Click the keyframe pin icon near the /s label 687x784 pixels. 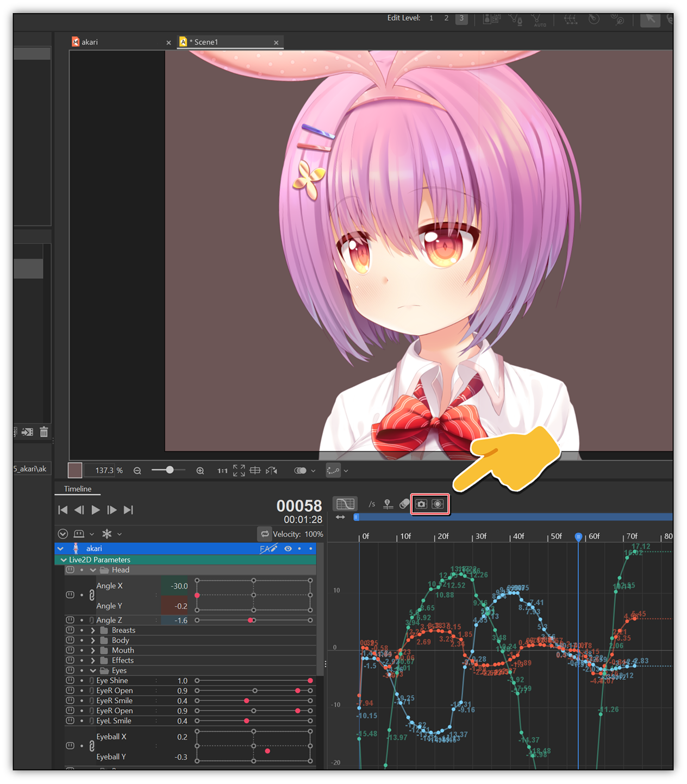[388, 504]
